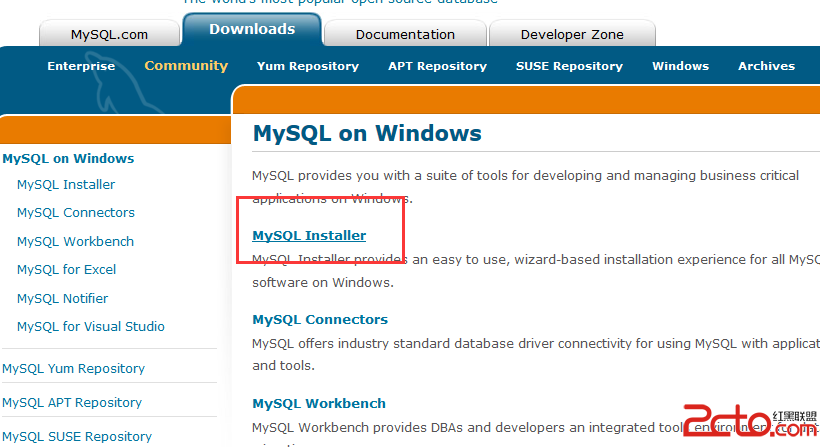Click the sidebar heading MySQL on Windows
Screen dimensions: 820x447
68,158
